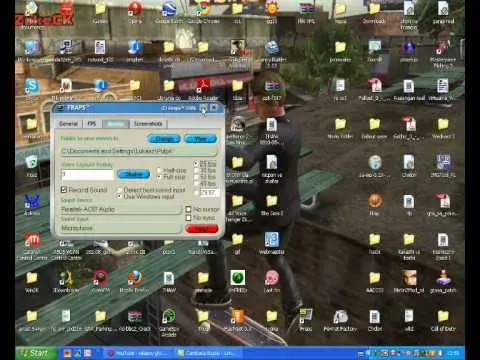Screen dimensions: 480x360
Task: Click Change to pick the movie folder
Action: [x=164, y=139]
